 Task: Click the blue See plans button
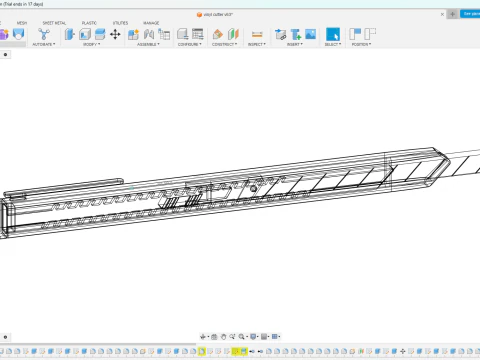pyautogui.click(x=471, y=14)
